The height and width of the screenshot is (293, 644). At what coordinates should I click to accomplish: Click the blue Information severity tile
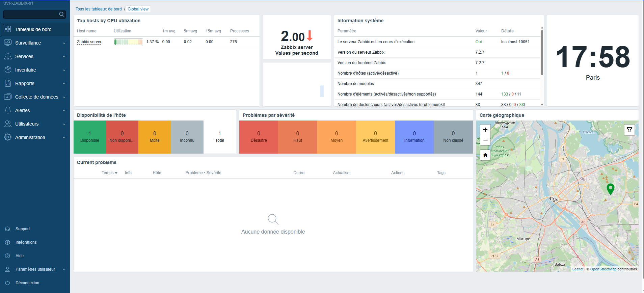tap(414, 137)
